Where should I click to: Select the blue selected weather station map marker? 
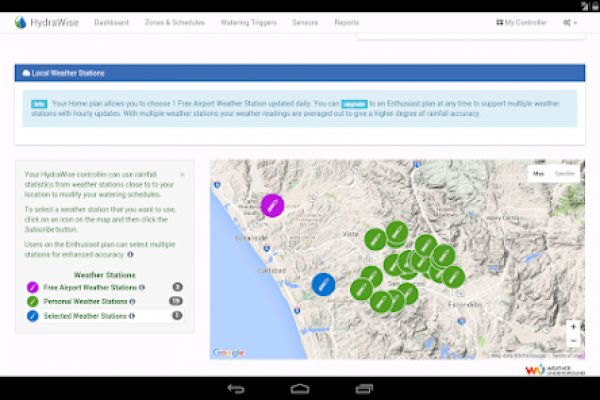(x=323, y=283)
